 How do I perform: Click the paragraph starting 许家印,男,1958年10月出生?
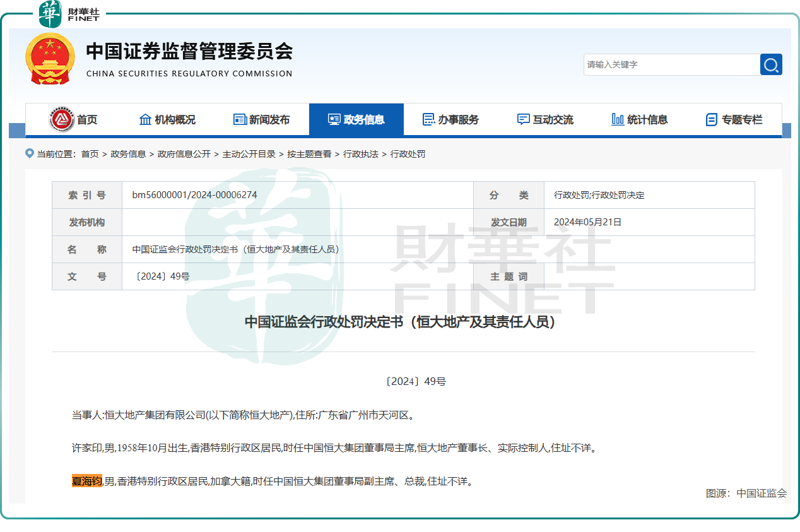334,448
